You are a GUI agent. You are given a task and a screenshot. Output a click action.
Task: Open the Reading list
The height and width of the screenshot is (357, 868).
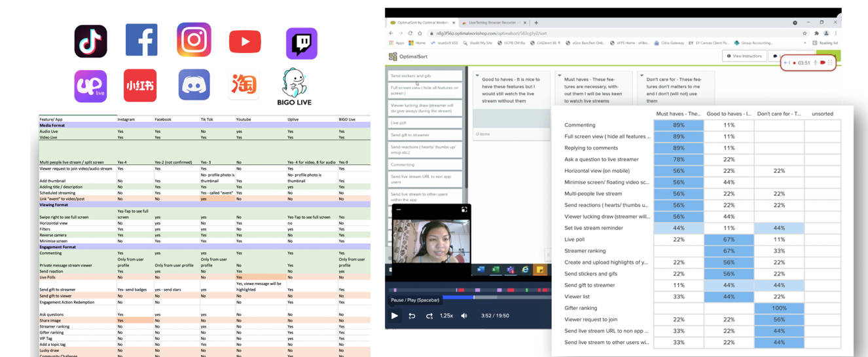tap(825, 43)
